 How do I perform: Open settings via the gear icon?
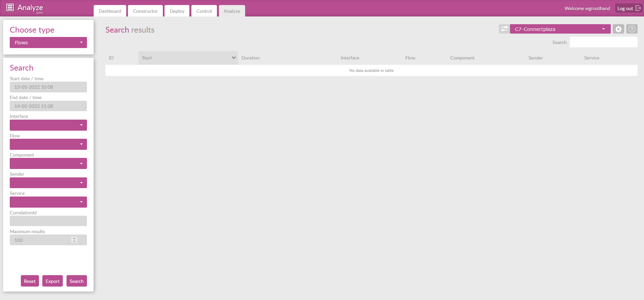pos(618,29)
